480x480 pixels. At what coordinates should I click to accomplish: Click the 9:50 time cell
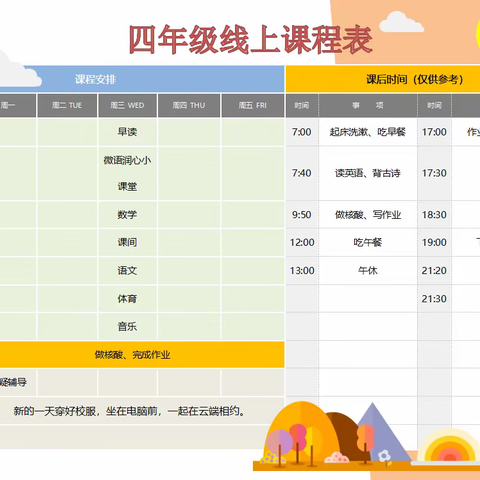(302, 214)
